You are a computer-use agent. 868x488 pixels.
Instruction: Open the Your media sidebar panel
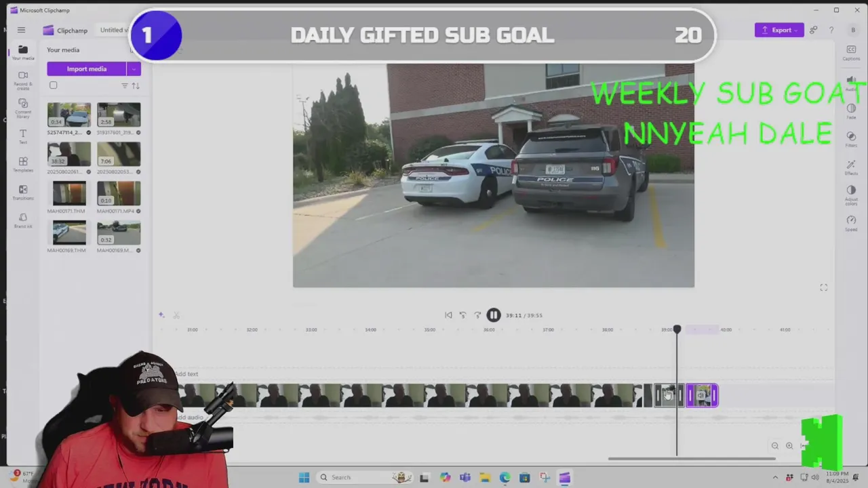22,53
